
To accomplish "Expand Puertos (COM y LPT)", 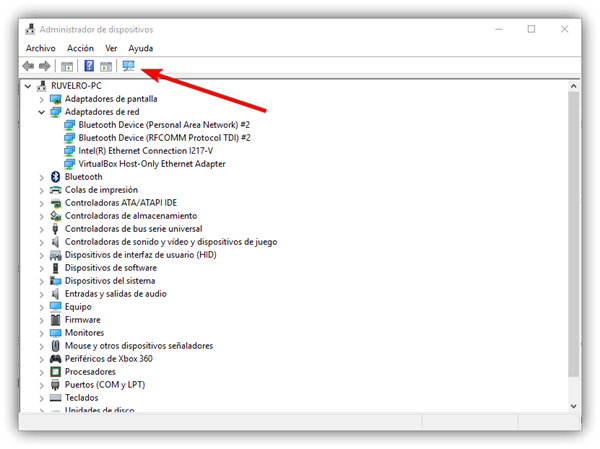I will click(x=41, y=386).
